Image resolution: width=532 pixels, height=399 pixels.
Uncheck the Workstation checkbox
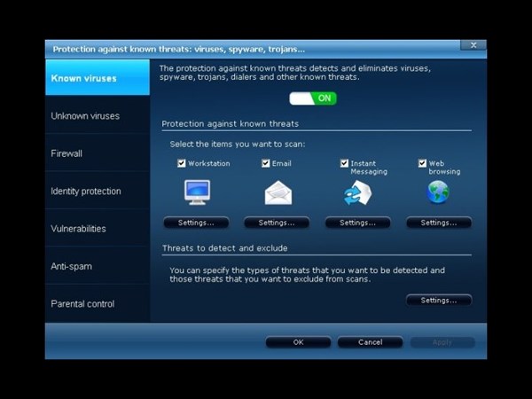point(182,163)
